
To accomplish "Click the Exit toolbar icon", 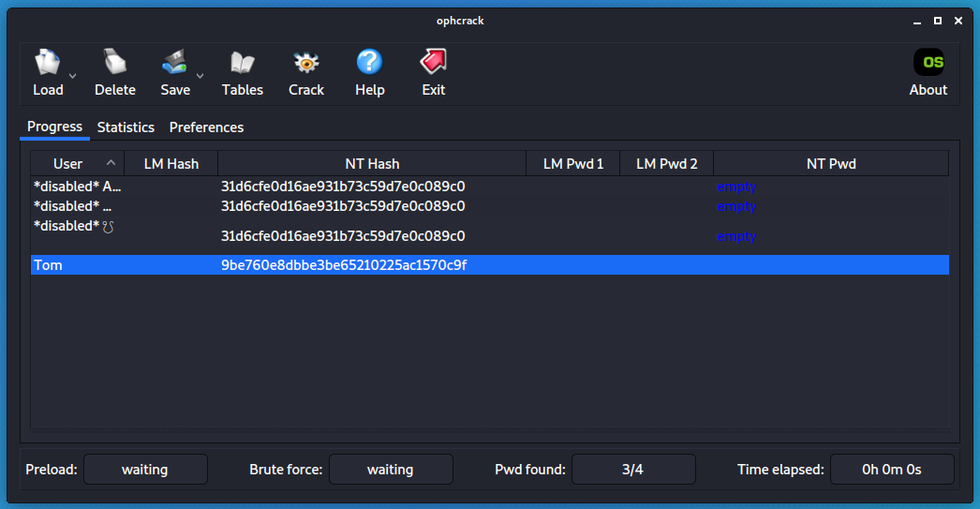I will click(x=433, y=64).
